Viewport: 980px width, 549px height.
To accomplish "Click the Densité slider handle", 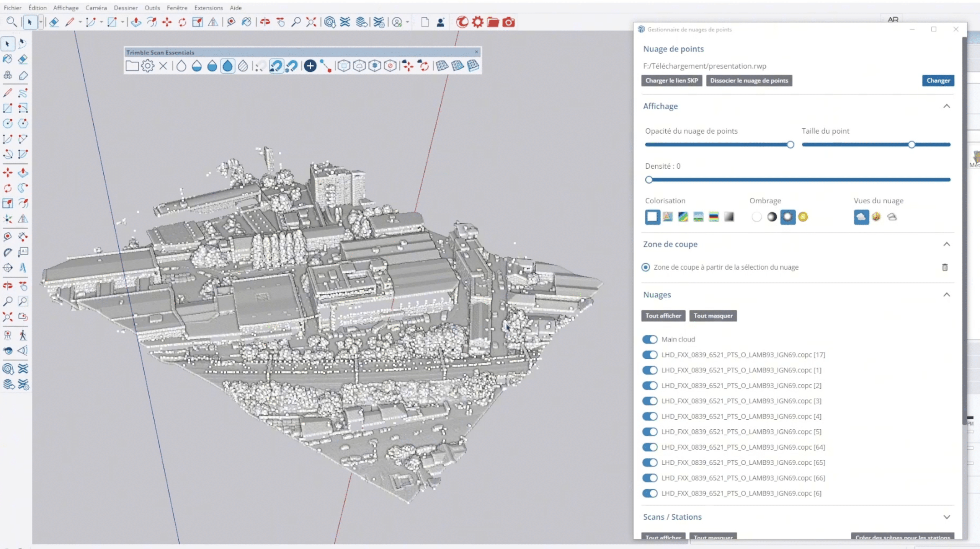I will coord(648,179).
